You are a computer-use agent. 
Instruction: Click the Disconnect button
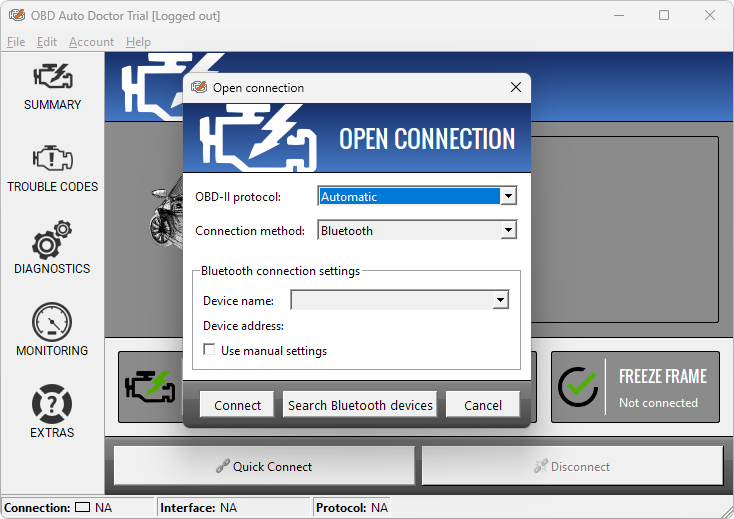pos(573,466)
